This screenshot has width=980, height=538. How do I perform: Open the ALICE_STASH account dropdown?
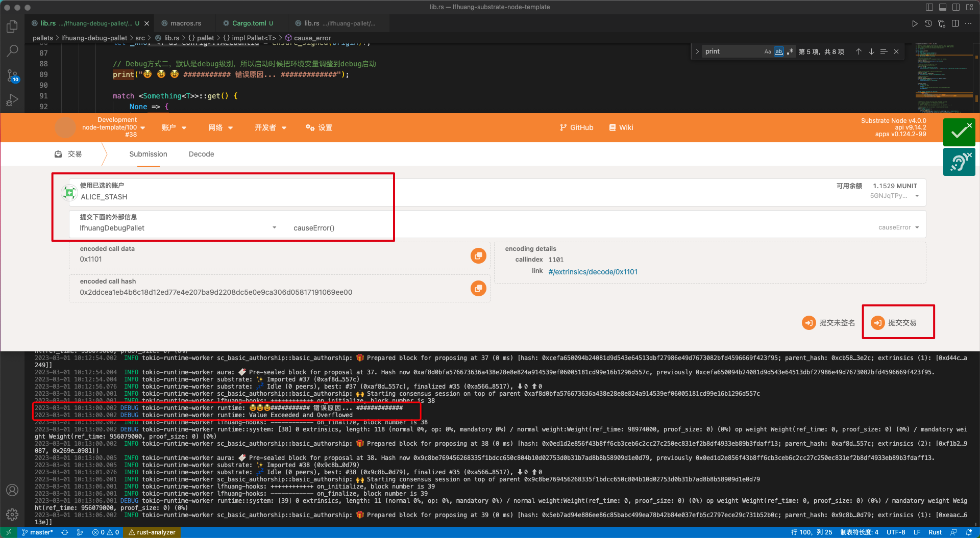coord(917,196)
